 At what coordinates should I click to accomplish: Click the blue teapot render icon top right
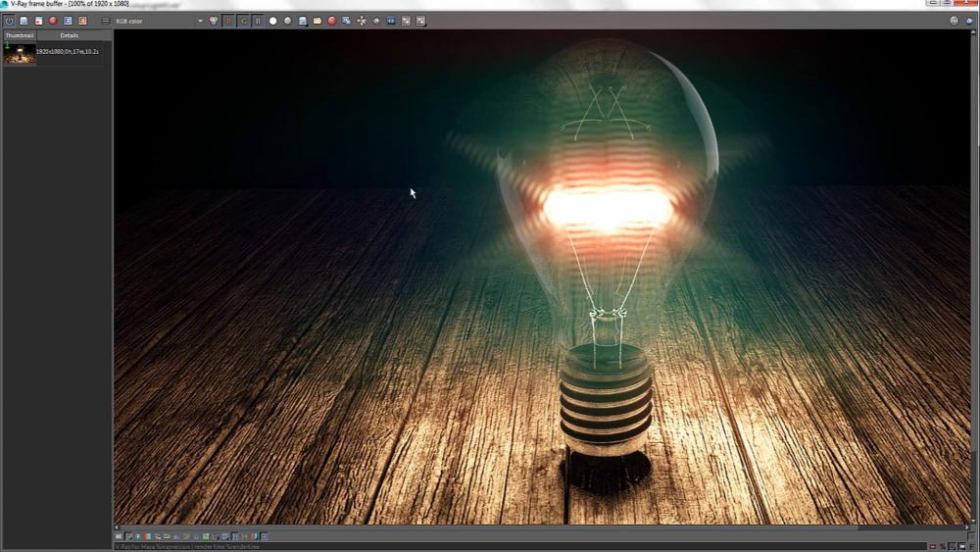tap(969, 21)
